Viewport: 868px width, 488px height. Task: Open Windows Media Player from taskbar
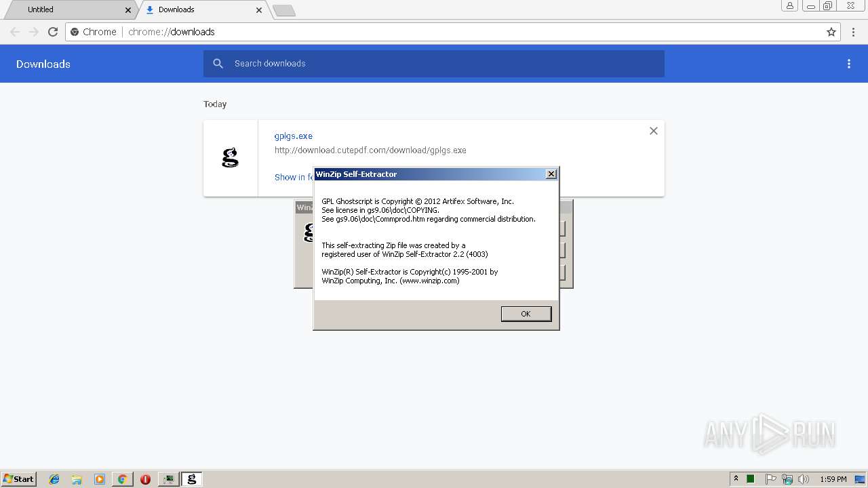point(100,479)
